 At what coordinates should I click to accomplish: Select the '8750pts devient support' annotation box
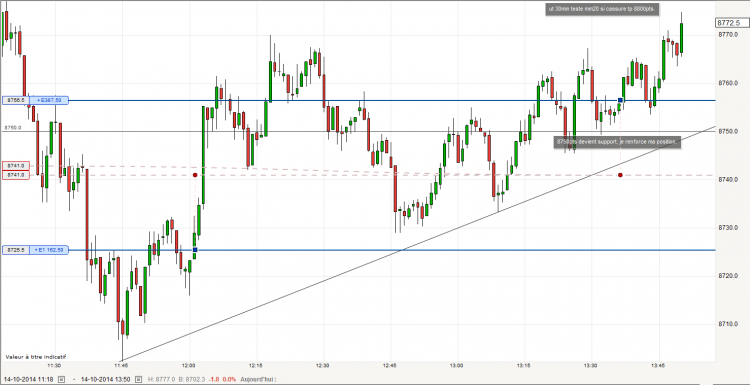click(x=617, y=142)
